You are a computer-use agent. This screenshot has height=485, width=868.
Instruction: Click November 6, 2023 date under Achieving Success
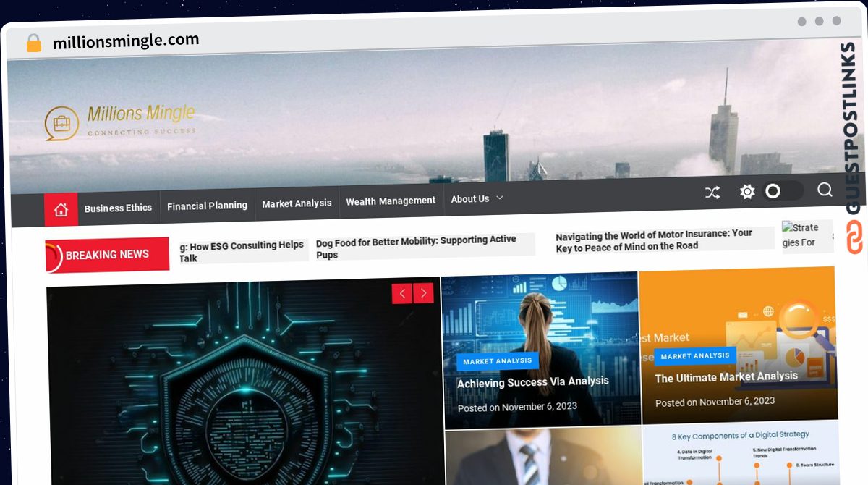coord(540,407)
